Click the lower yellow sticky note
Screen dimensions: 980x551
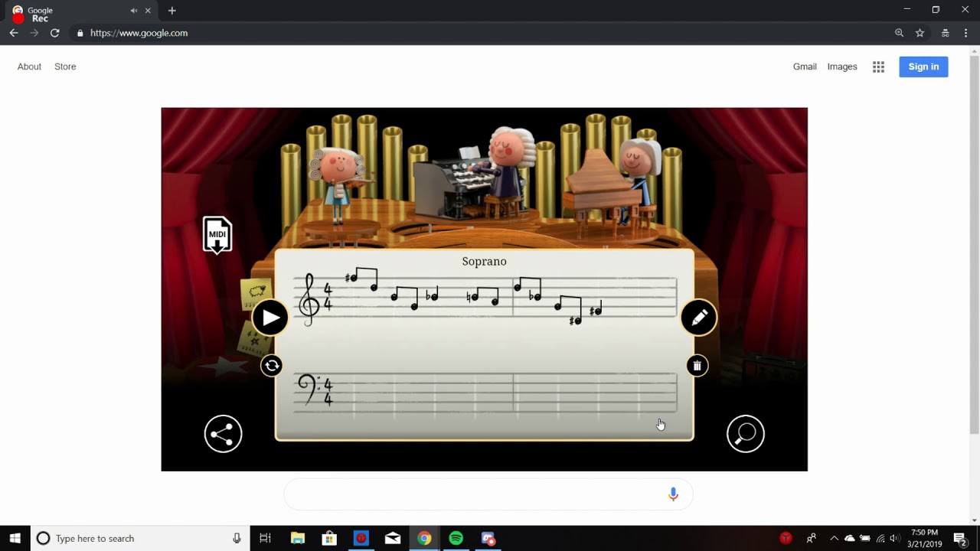pyautogui.click(x=253, y=341)
